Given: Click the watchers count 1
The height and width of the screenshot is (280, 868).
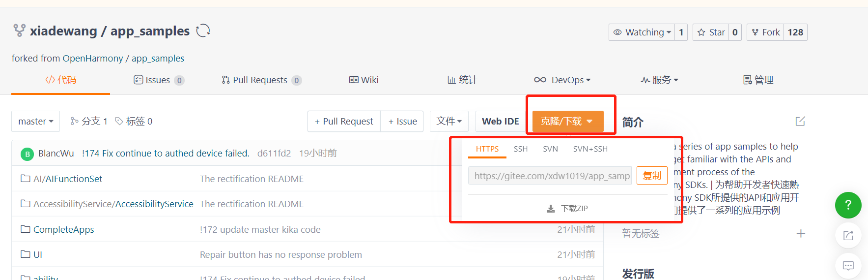Looking at the screenshot, I should click(681, 32).
